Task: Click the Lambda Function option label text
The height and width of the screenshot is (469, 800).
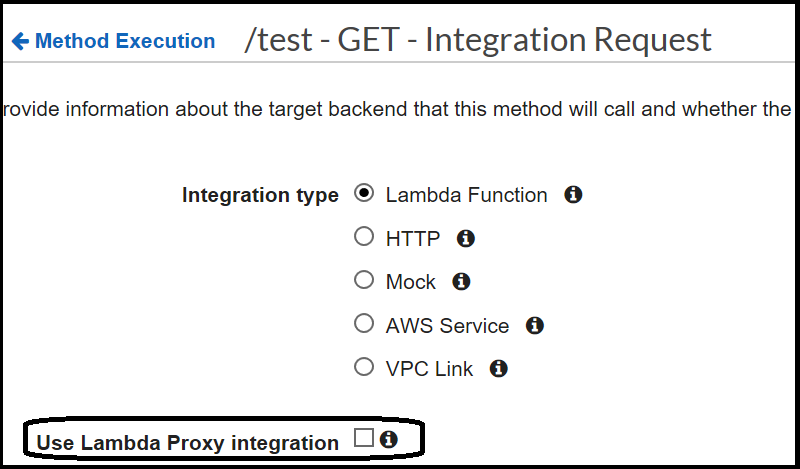Action: click(x=466, y=195)
